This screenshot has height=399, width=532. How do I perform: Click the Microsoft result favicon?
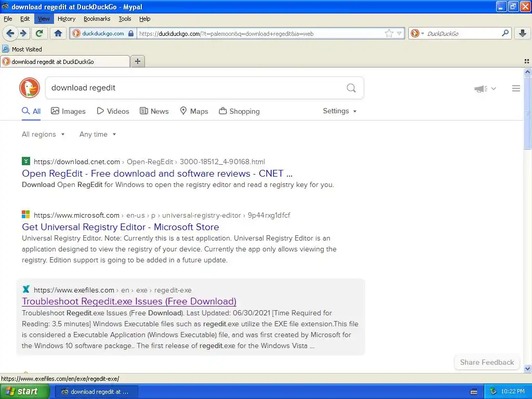point(26,215)
